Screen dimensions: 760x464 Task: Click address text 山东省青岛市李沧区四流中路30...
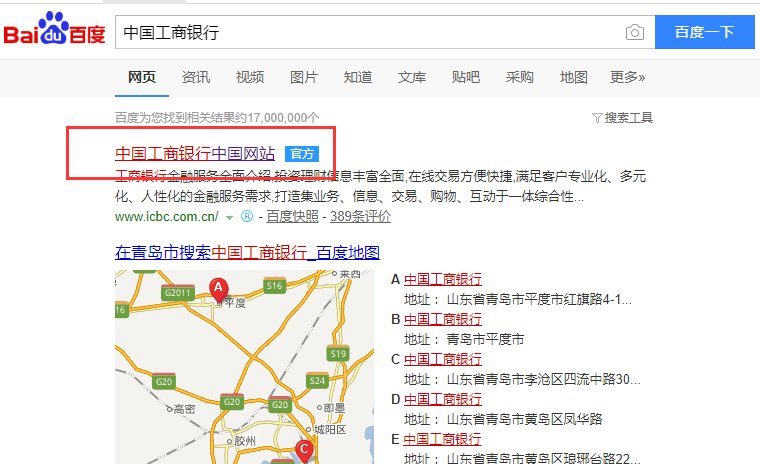tap(543, 379)
